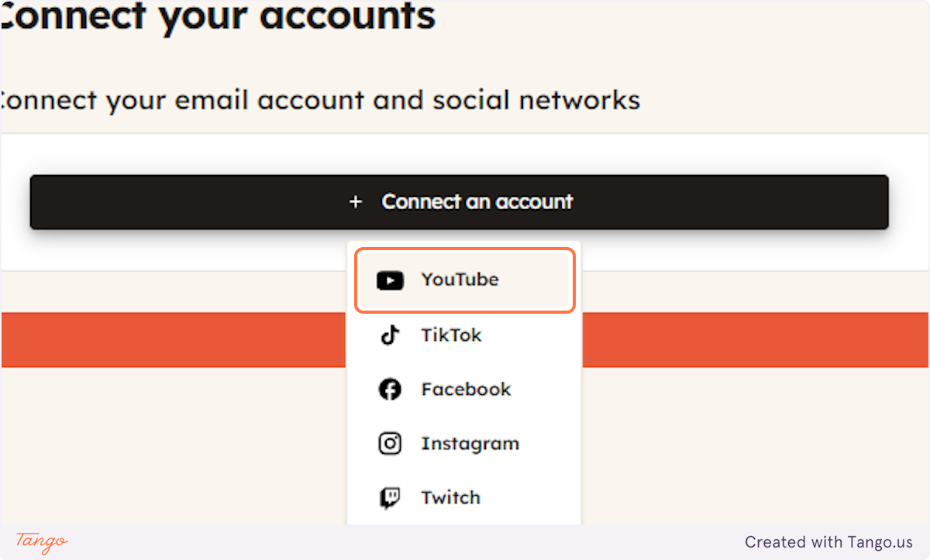Click the orange bar behind the menu

click(x=756, y=340)
